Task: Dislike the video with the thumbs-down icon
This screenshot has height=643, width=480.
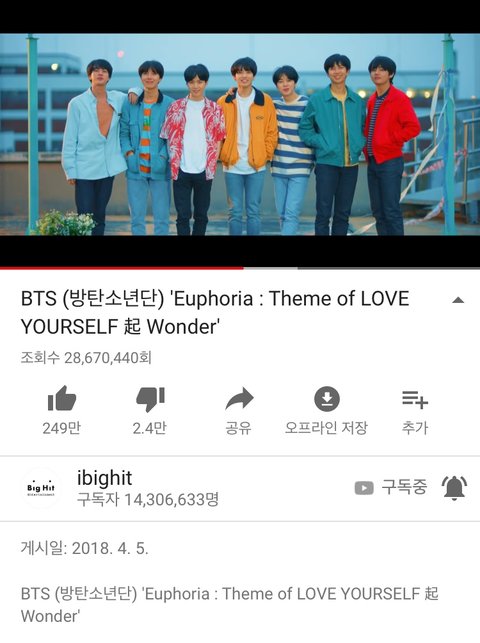Action: point(150,399)
